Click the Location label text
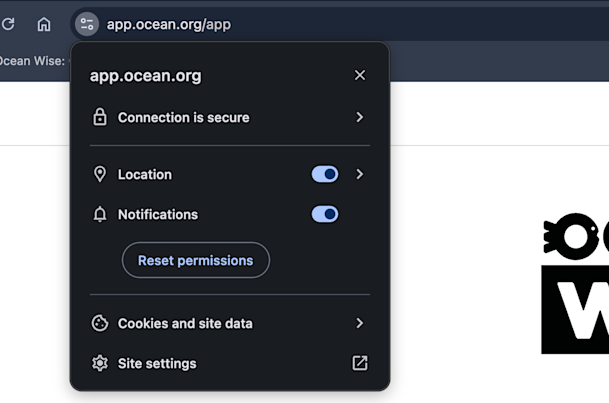 click(144, 175)
